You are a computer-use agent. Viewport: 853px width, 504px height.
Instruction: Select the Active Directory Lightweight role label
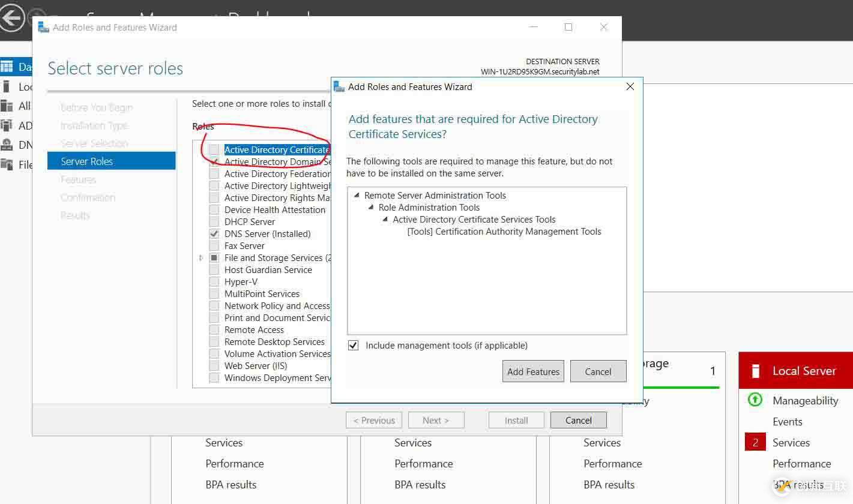tap(277, 186)
